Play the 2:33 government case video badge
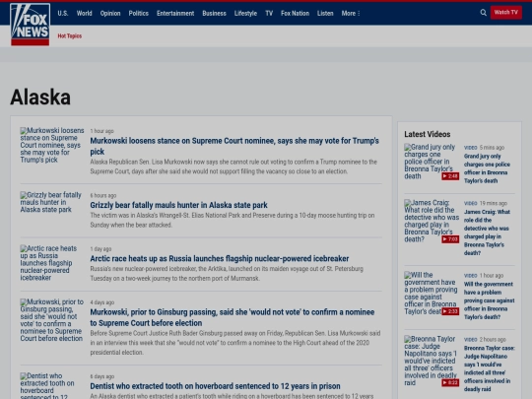532x399 pixels. [x=450, y=311]
